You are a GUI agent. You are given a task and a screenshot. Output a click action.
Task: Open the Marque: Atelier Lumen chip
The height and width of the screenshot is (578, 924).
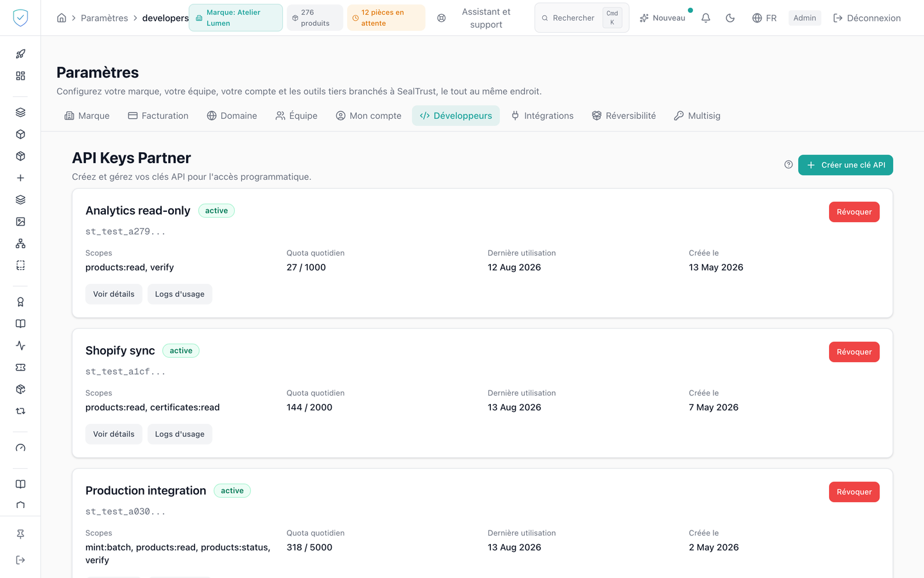pyautogui.click(x=235, y=18)
